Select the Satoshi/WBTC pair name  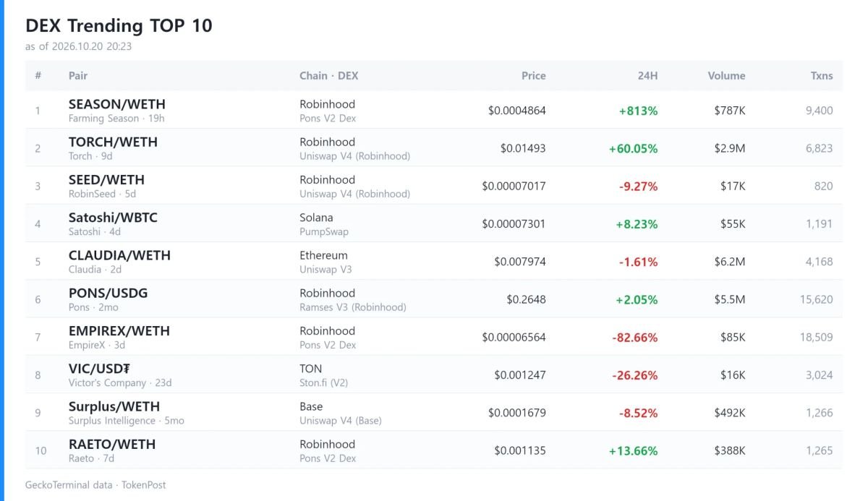coord(113,218)
